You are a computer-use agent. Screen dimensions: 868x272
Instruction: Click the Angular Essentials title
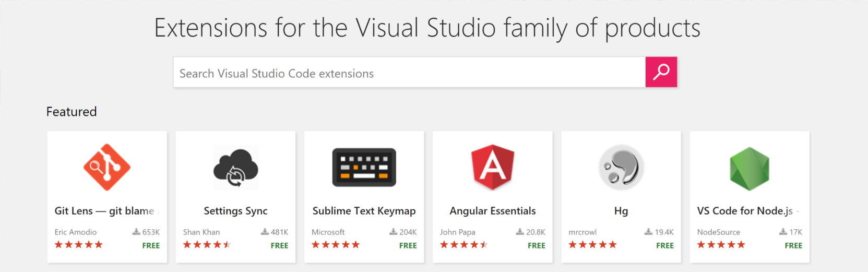tap(493, 211)
